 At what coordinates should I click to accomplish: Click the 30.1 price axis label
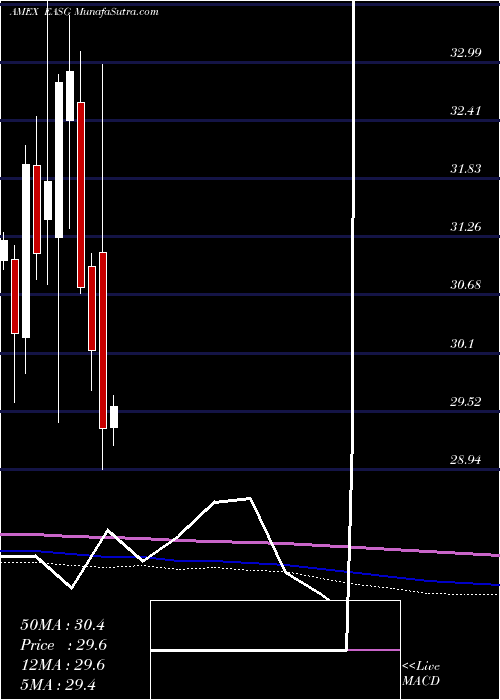point(462,343)
